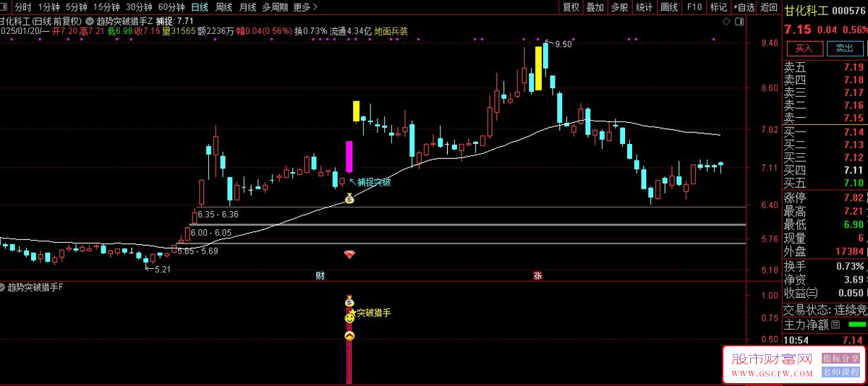
Task: Click the 涨停 limit-up value 7.82
Action: (x=854, y=198)
